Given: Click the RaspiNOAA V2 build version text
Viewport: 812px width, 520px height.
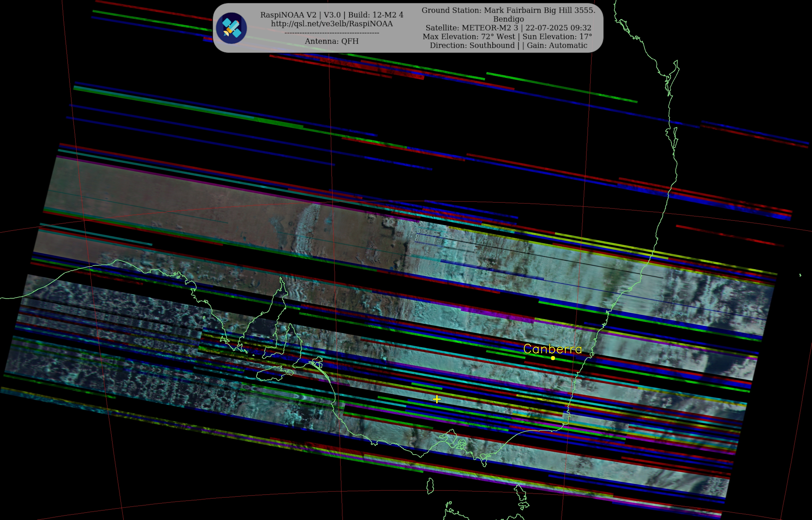Looking at the screenshot, I should point(331,15).
